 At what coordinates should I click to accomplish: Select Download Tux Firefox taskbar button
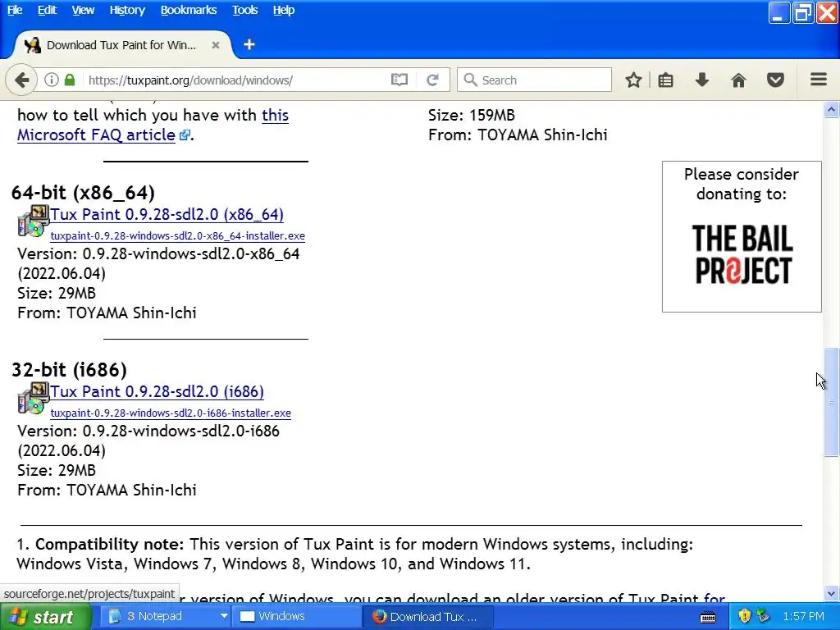pyautogui.click(x=427, y=617)
